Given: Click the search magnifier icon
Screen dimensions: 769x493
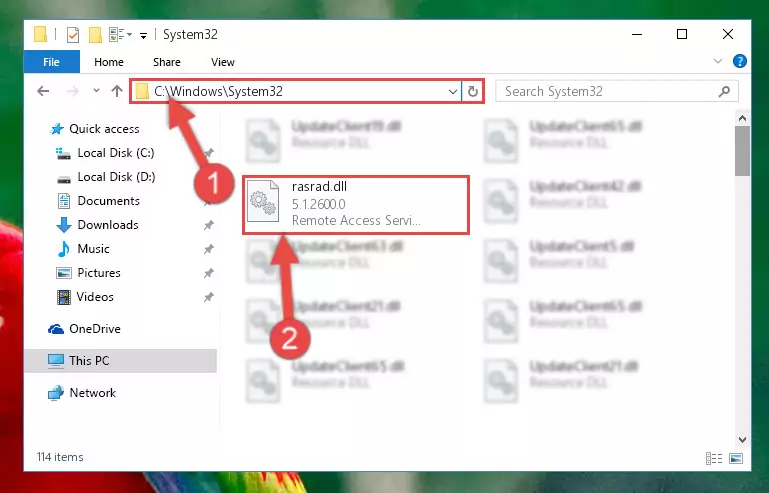Looking at the screenshot, I should pos(724,91).
